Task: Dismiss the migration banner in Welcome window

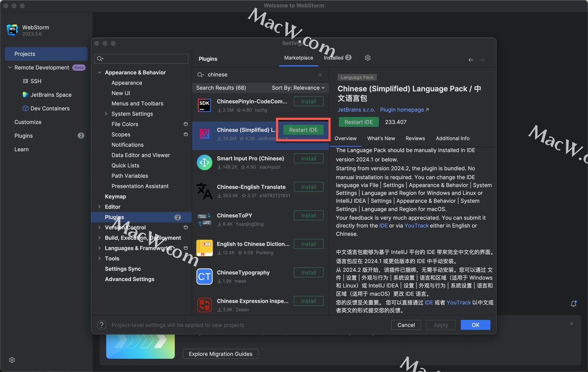Action: [x=571, y=324]
